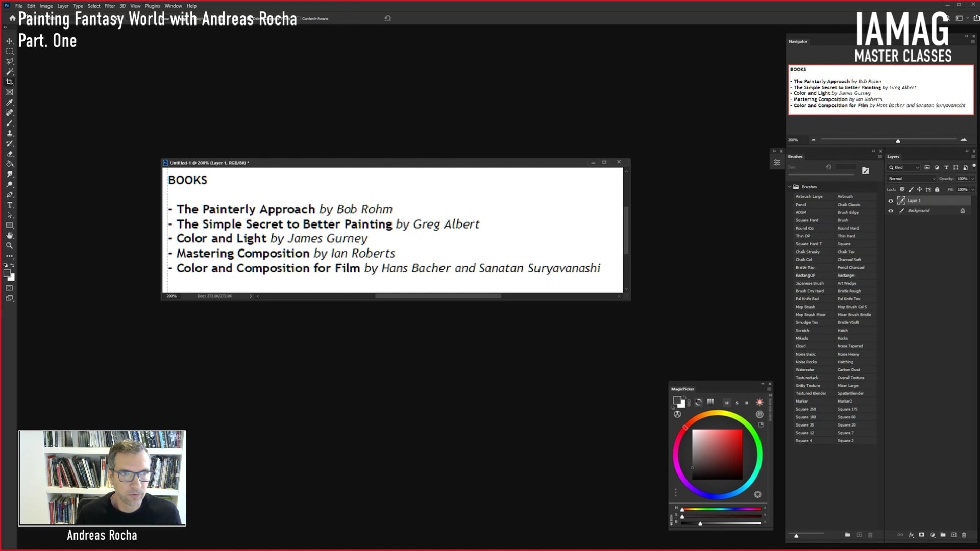Open the Normal blend mode dropdown

912,179
